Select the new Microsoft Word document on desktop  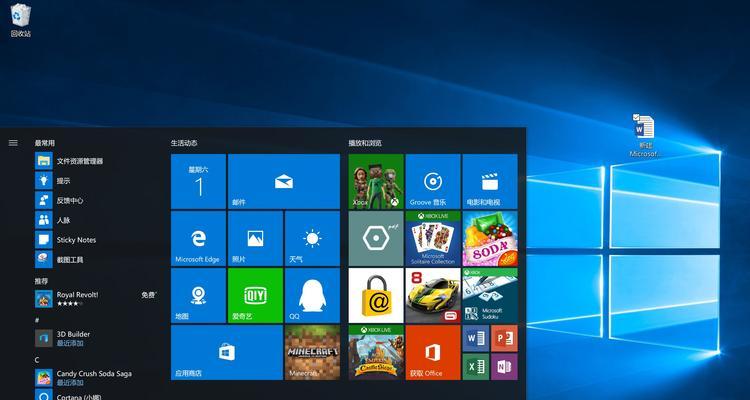pos(644,136)
